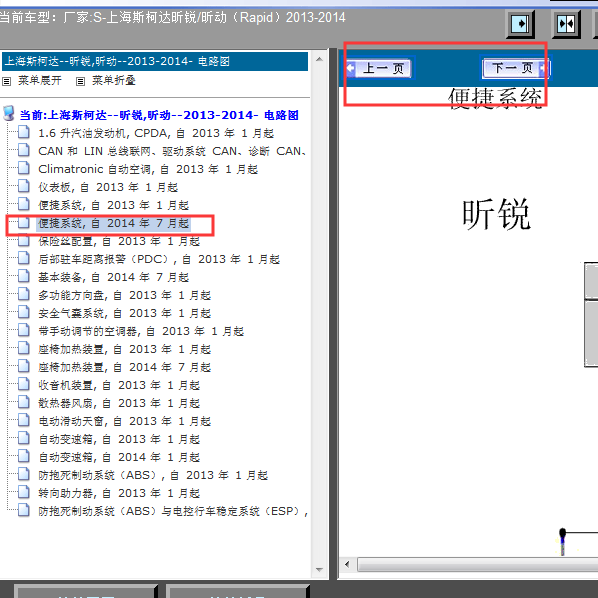Open 转向助力器, 自 2013 年 1 月起
Viewport: 598px width, 598px height.
pos(119,493)
